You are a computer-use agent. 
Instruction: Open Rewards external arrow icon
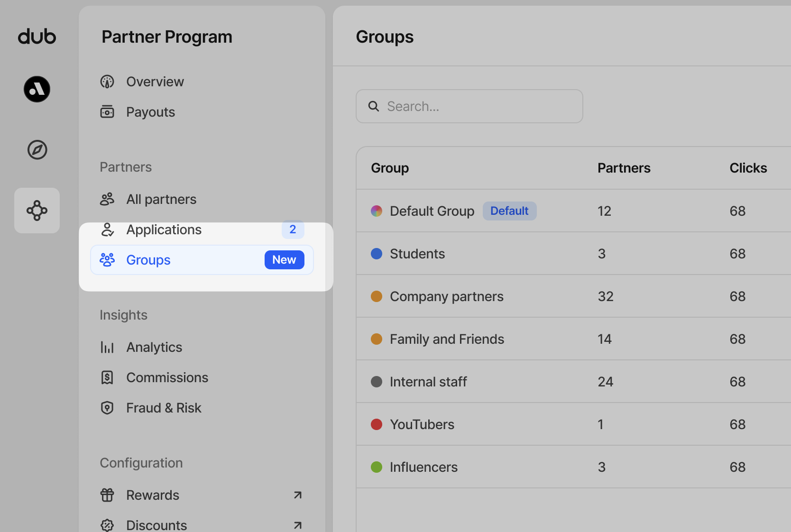[x=298, y=495]
